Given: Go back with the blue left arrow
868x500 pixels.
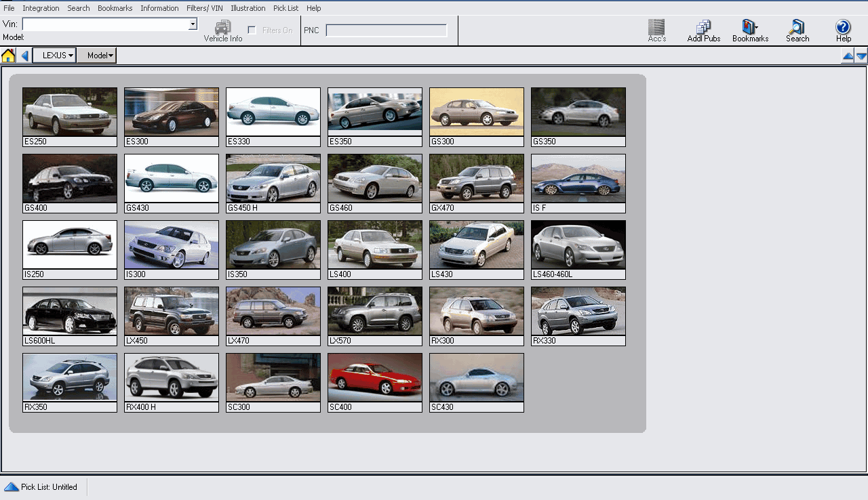Looking at the screenshot, I should point(24,56).
